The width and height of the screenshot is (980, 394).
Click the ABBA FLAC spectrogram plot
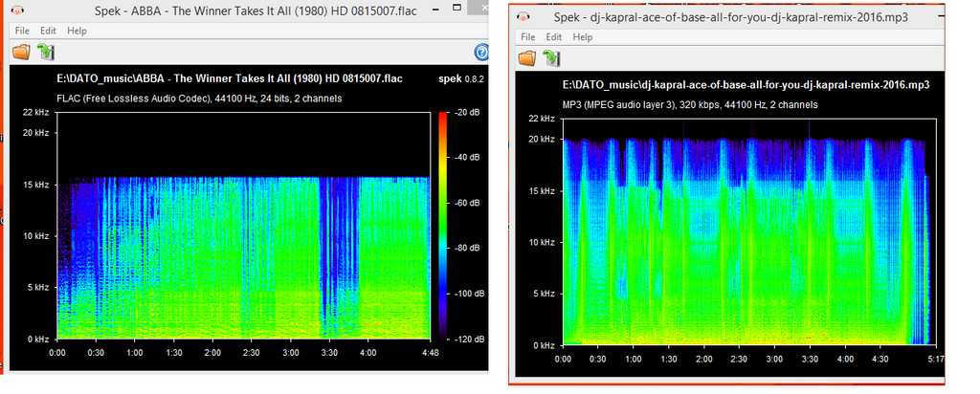pos(243,226)
